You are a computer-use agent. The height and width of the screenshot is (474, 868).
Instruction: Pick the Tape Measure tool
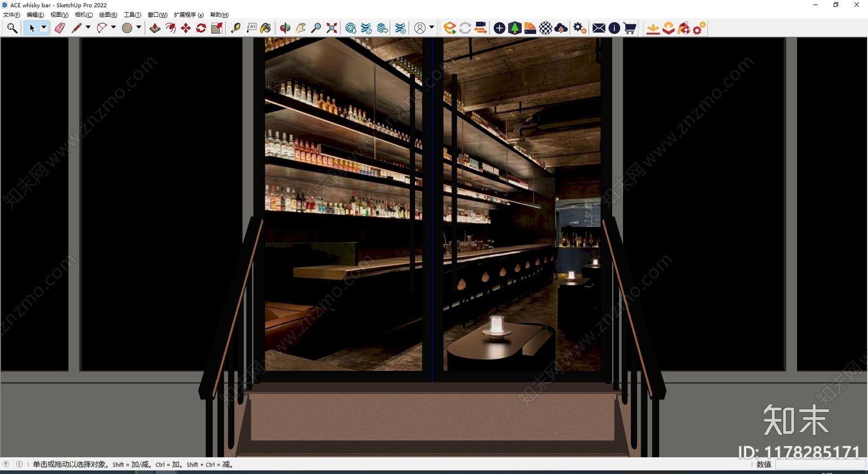click(235, 28)
